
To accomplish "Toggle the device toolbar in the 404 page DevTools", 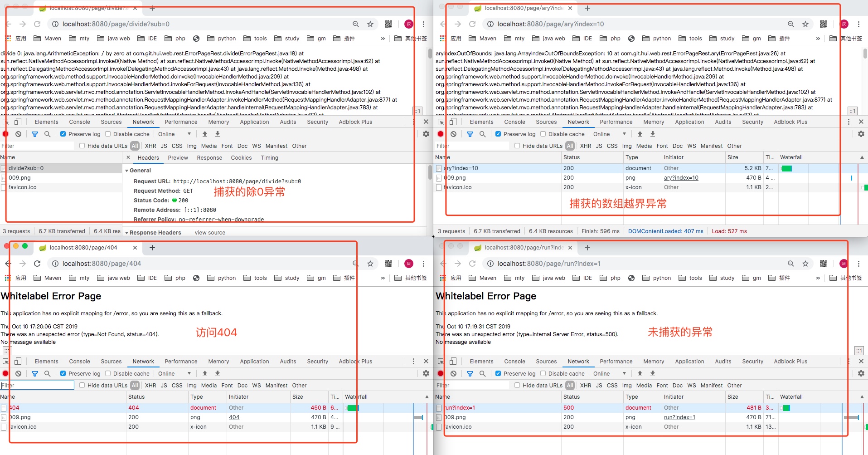I will pyautogui.click(x=18, y=361).
